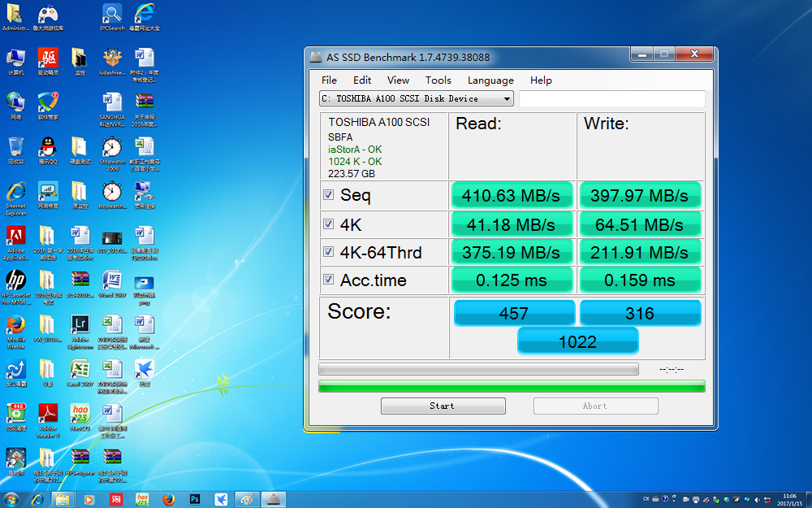Open the PW_UPDA folder on desktop
Image resolution: width=812 pixels, height=508 pixels.
click(48, 328)
